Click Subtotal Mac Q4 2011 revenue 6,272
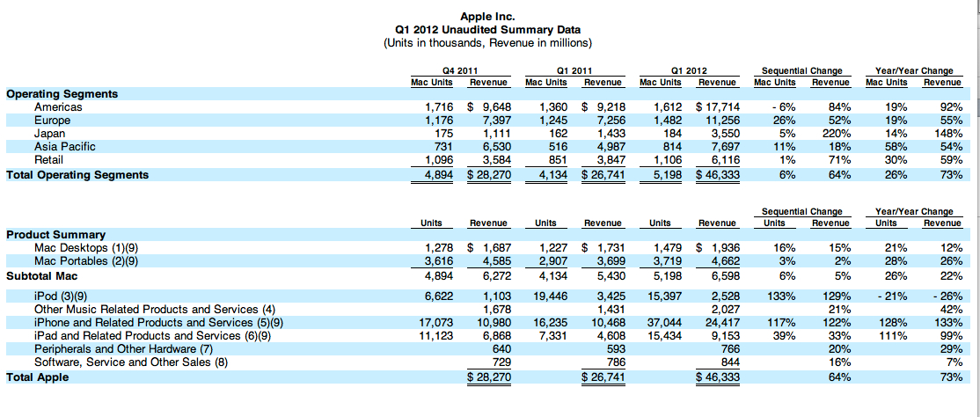Viewport: 980px width, 417px height. [497, 275]
